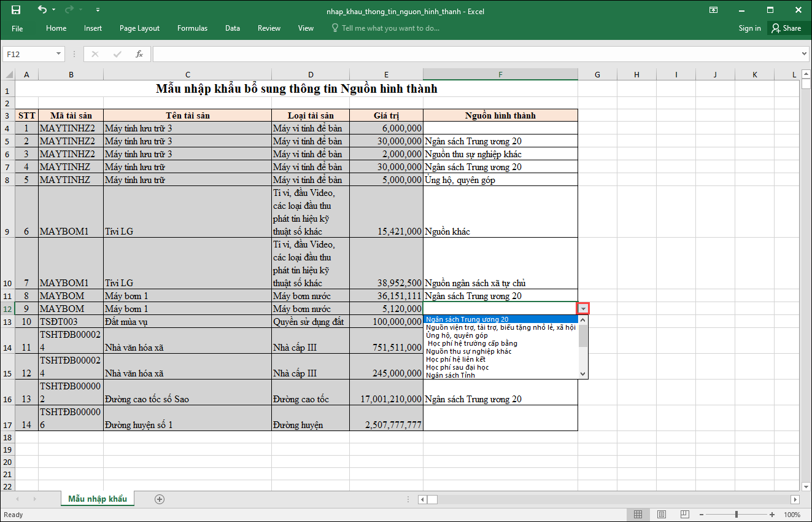Viewport: 812px width, 522px height.
Task: Open the Page Layout ribbon tab
Action: click(x=139, y=28)
